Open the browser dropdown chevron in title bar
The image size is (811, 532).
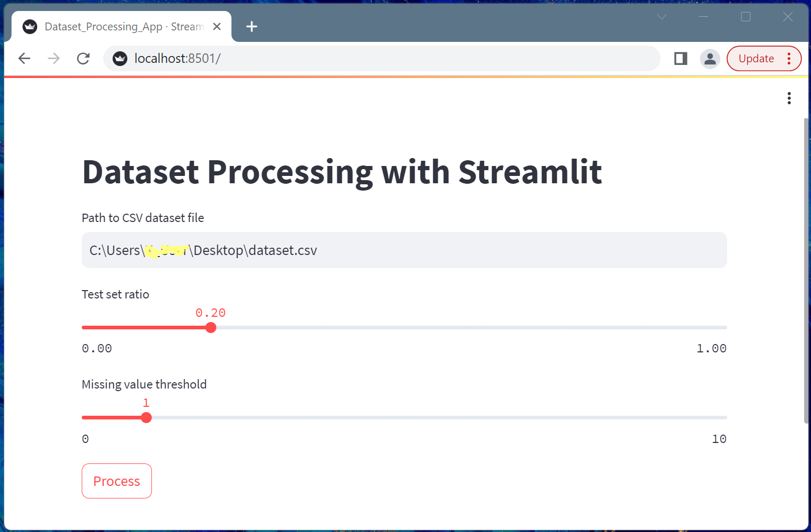pos(661,17)
